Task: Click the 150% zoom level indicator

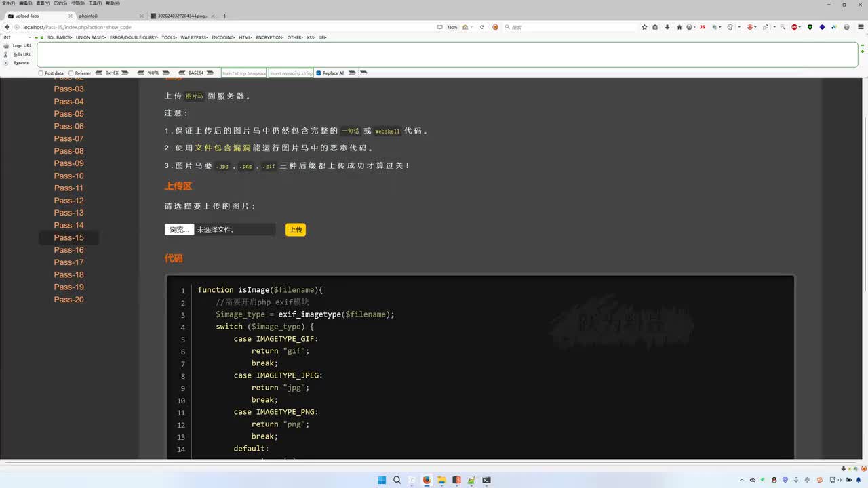Action: tap(452, 27)
